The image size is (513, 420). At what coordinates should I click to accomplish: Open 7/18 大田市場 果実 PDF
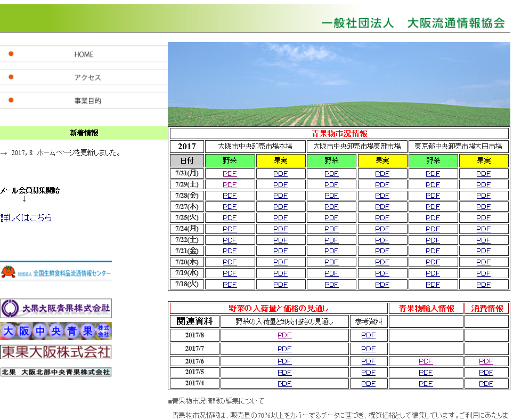[x=484, y=284]
